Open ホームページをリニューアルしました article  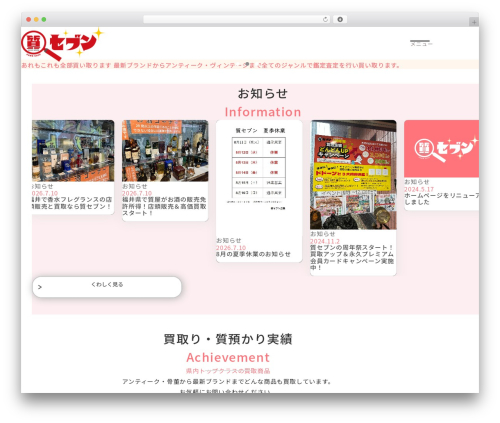[441, 199]
